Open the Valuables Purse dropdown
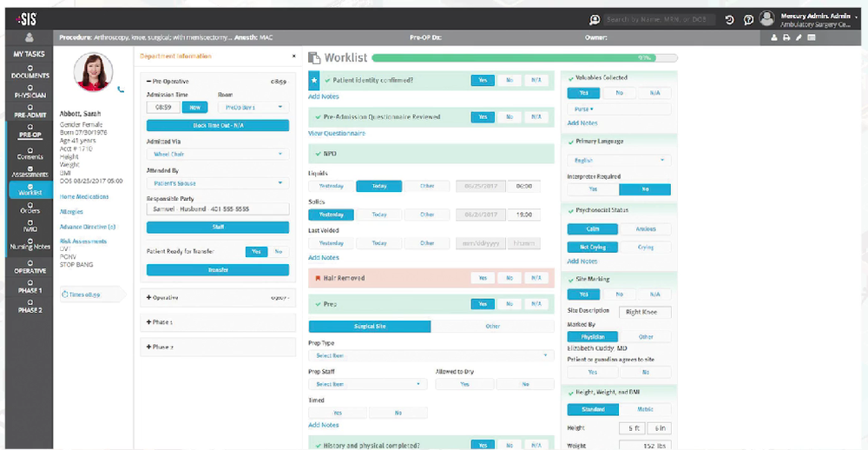 click(x=619, y=109)
